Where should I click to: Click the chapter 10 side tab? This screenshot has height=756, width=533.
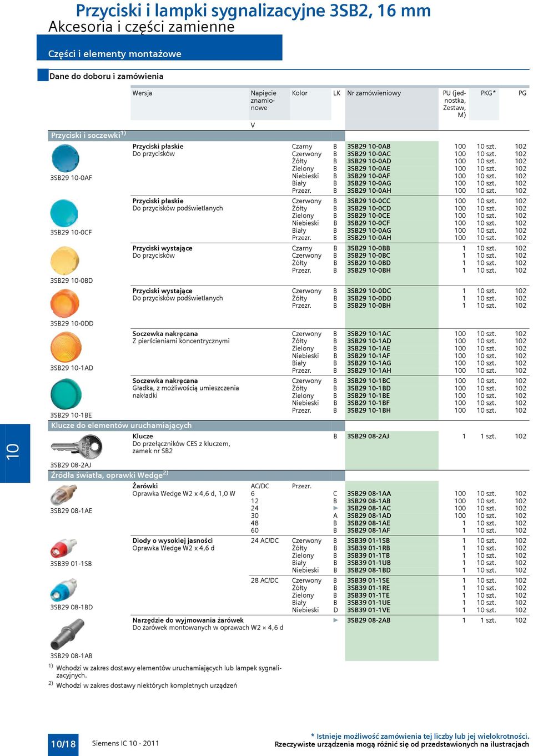point(15,453)
